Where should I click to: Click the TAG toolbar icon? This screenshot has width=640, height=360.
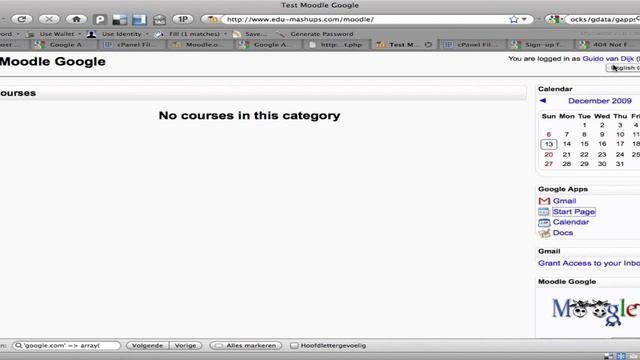point(160,20)
